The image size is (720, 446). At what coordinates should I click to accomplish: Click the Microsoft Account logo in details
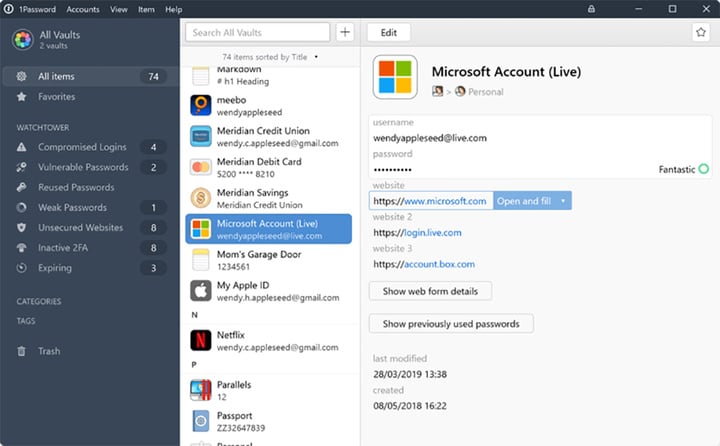click(x=395, y=78)
